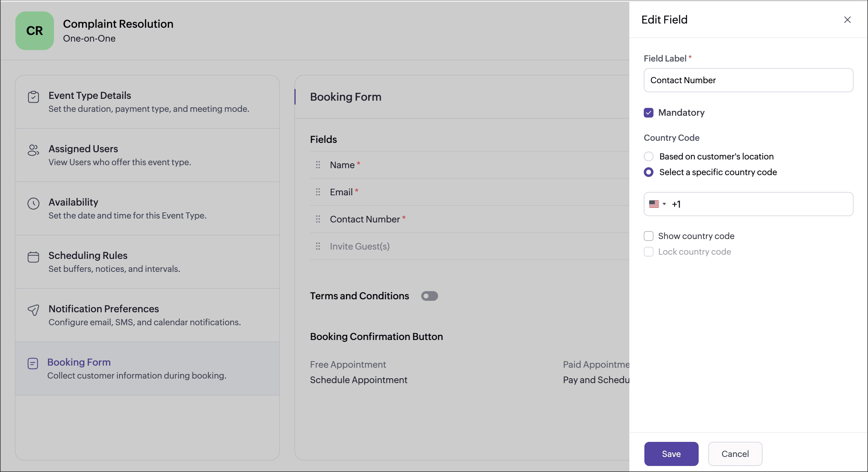Click the Availability clock icon
The height and width of the screenshot is (472, 868).
[x=33, y=203]
